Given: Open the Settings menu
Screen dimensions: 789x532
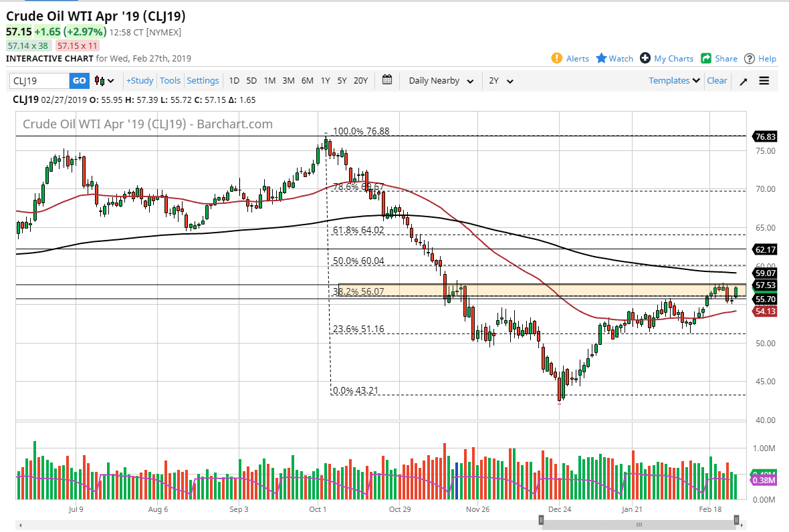Looking at the screenshot, I should (203, 80).
